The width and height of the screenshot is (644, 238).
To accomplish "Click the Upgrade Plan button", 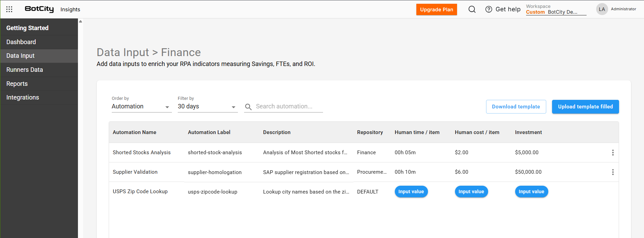I will tap(437, 10).
